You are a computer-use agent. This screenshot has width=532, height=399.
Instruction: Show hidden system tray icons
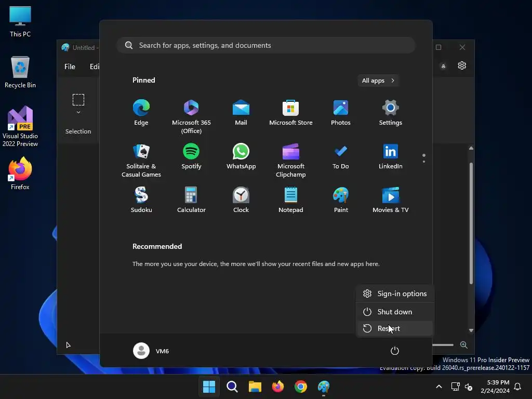point(438,387)
